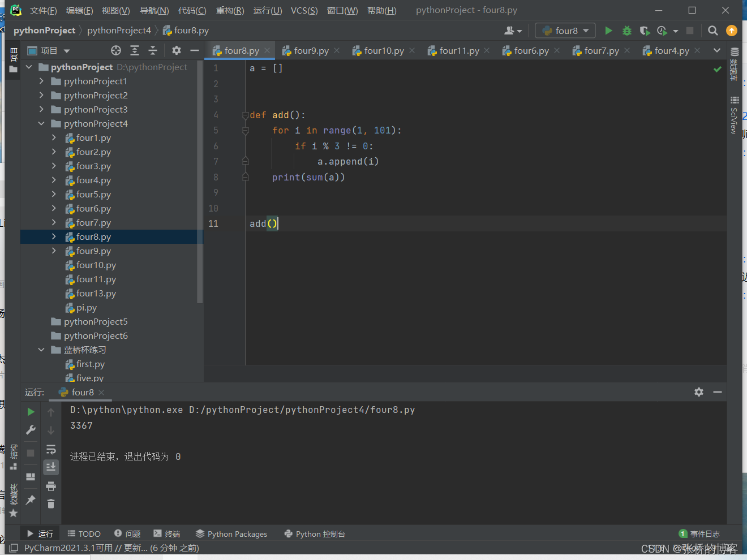Collapse the pythonProject4 folder
747x560 pixels.
[x=41, y=123]
